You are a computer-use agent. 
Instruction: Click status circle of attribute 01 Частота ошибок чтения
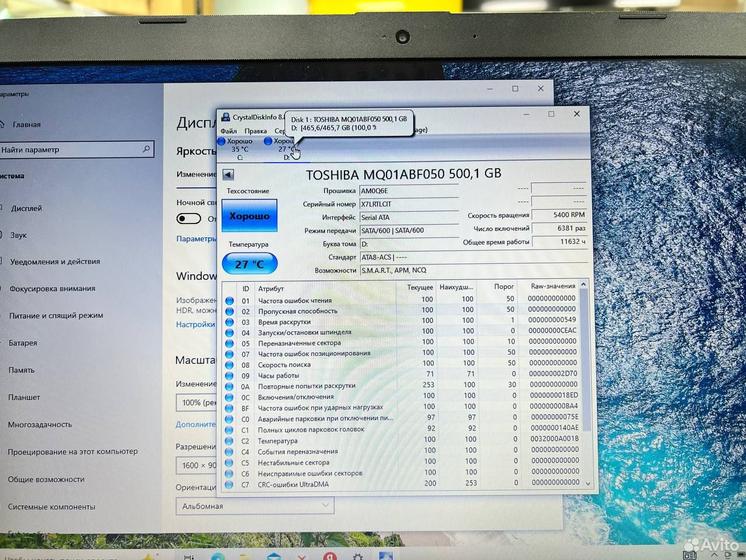click(229, 301)
